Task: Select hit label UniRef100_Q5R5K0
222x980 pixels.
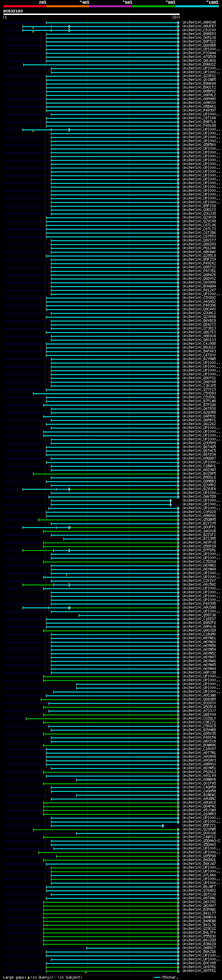Action: point(199,145)
